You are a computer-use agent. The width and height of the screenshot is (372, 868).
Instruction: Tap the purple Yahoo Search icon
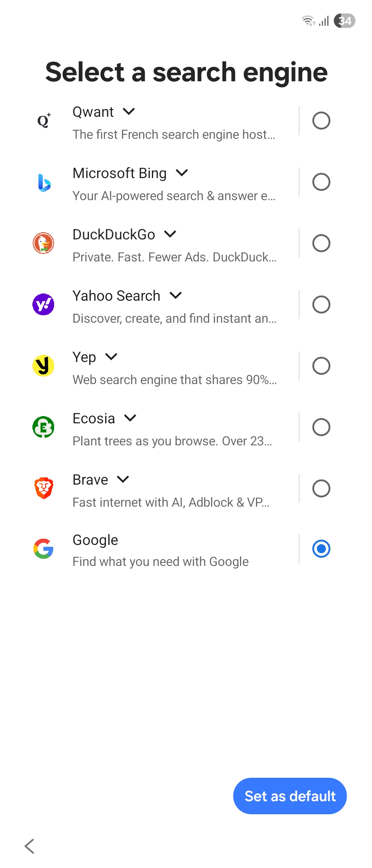coord(43,304)
